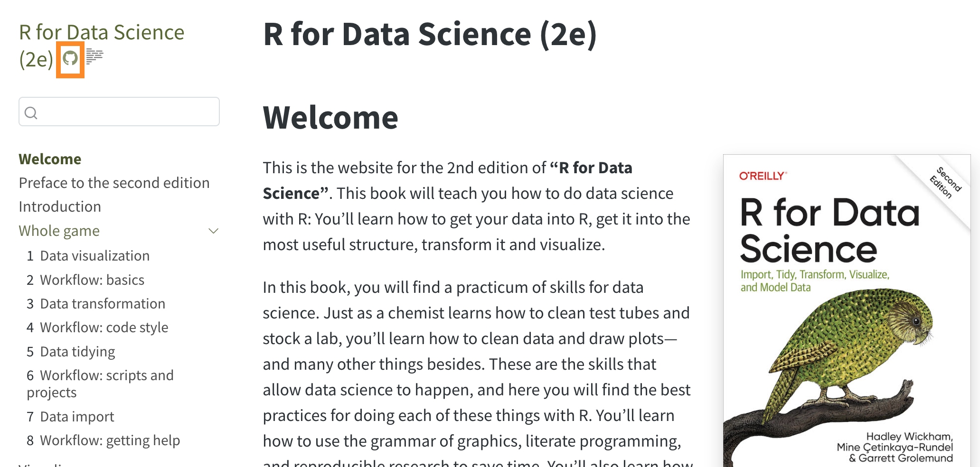Open chapter 3 Data transformation

(x=102, y=304)
